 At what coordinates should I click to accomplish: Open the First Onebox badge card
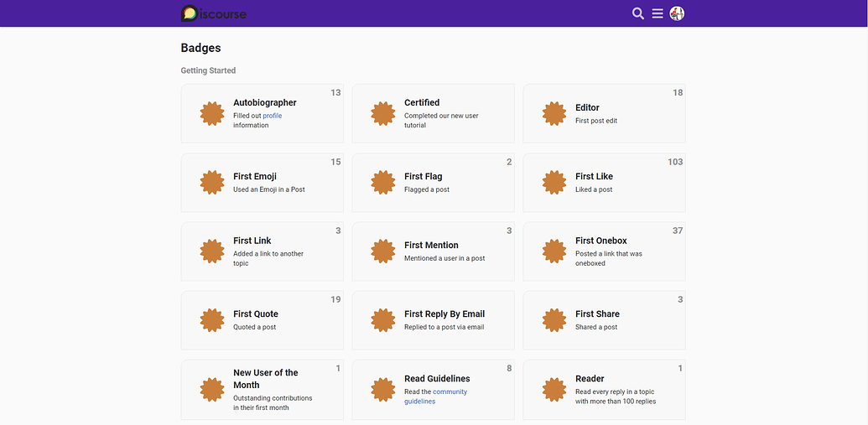tap(604, 251)
